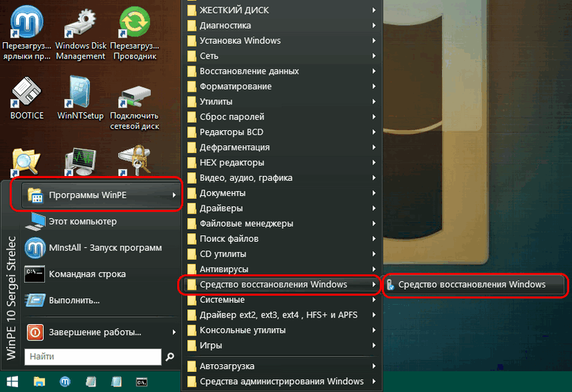Open Видео, аудио, графика menu folder
This screenshot has height=392, width=572.
pos(282,177)
